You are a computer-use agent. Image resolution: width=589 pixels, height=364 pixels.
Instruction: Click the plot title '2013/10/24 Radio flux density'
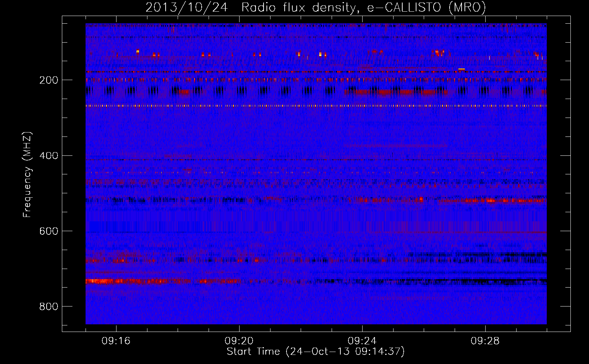(x=316, y=7)
